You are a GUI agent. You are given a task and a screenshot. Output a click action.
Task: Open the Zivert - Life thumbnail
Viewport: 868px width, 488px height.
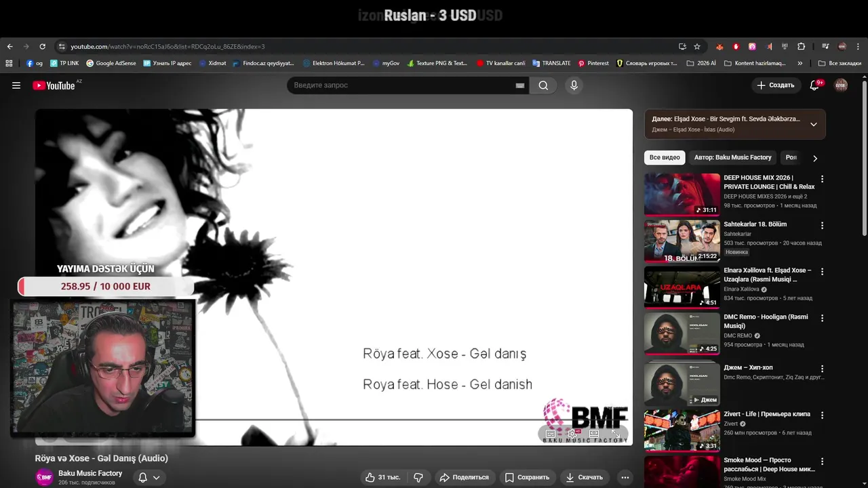pyautogui.click(x=682, y=430)
